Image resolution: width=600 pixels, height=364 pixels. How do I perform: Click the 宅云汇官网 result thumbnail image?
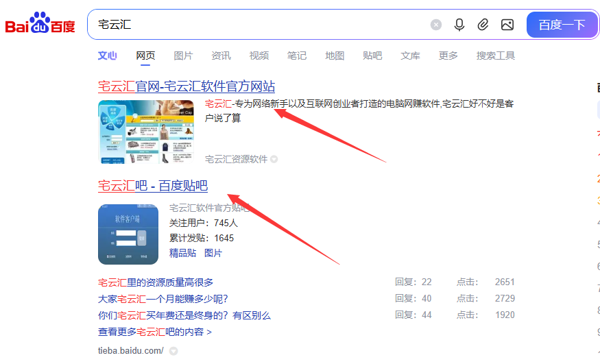pos(146,132)
